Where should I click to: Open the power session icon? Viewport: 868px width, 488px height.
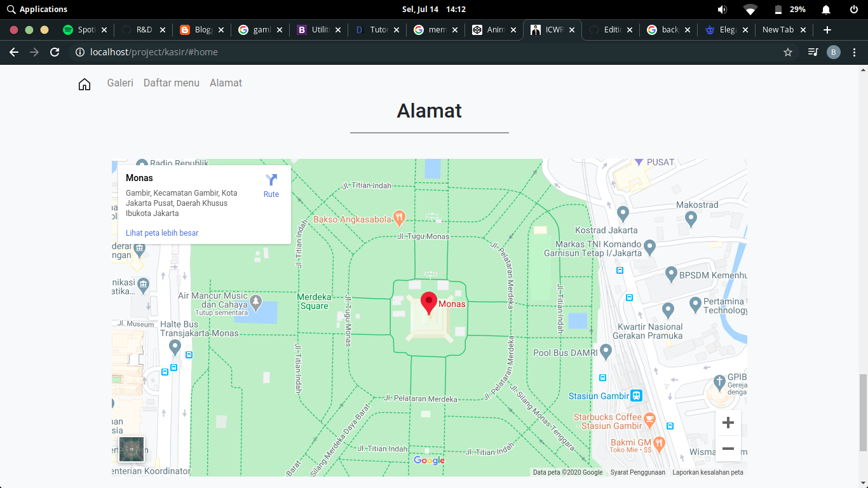click(x=853, y=9)
